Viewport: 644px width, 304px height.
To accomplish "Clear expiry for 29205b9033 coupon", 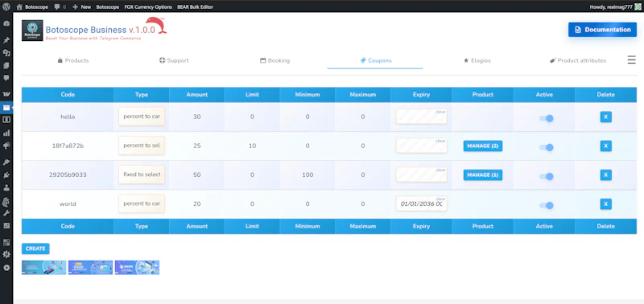I will click(x=440, y=170).
